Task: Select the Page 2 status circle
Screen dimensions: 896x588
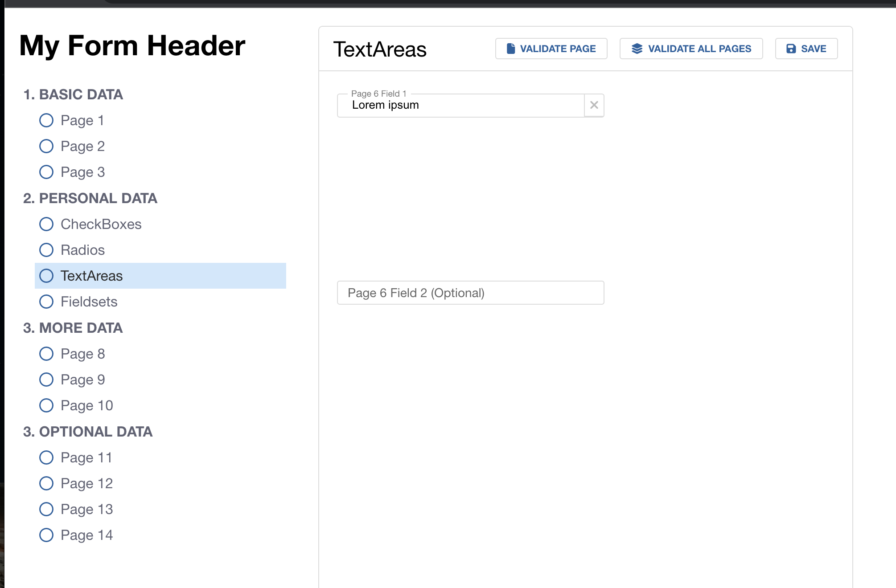Action: coord(46,146)
